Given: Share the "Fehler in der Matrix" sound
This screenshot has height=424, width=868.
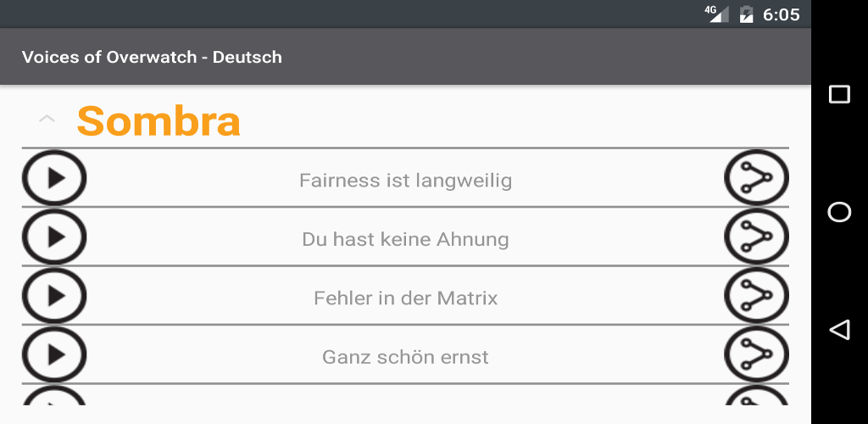Looking at the screenshot, I should point(756,296).
